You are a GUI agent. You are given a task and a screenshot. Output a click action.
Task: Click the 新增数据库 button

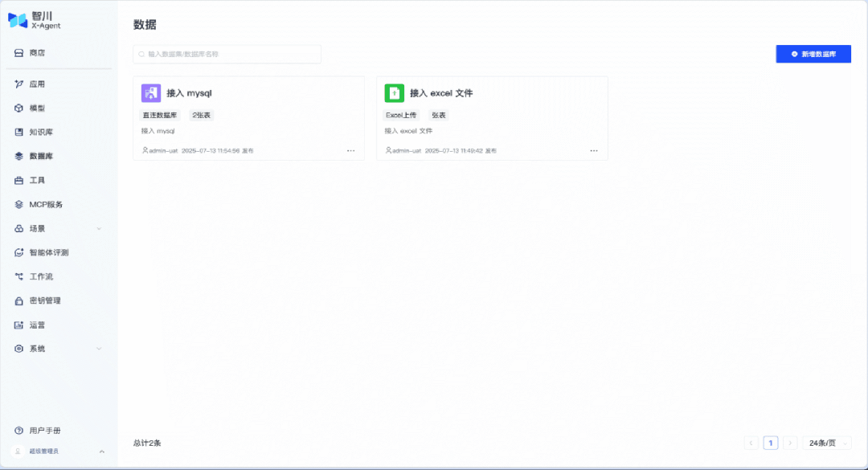click(813, 54)
